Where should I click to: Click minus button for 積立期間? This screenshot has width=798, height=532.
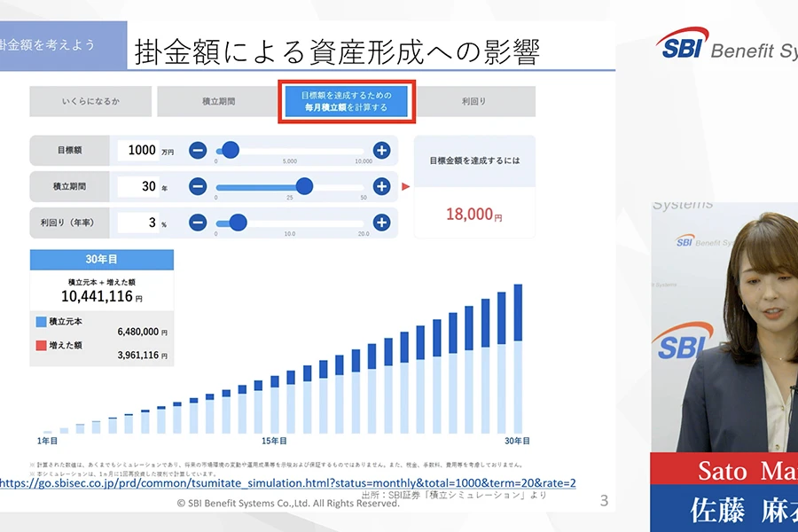pos(198,186)
